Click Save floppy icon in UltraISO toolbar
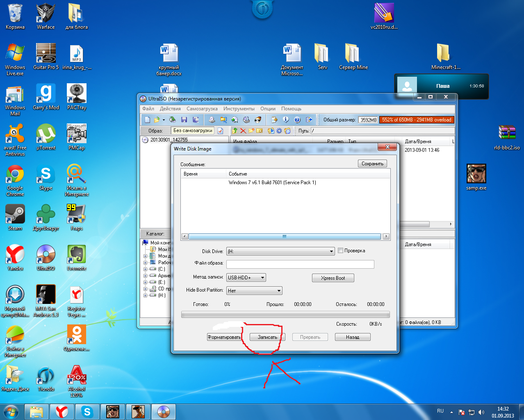 click(x=184, y=120)
